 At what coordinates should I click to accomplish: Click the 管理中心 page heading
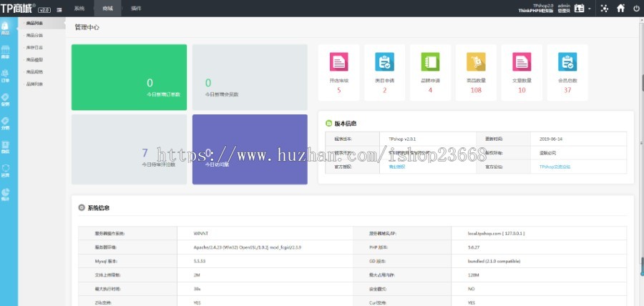pos(87,27)
